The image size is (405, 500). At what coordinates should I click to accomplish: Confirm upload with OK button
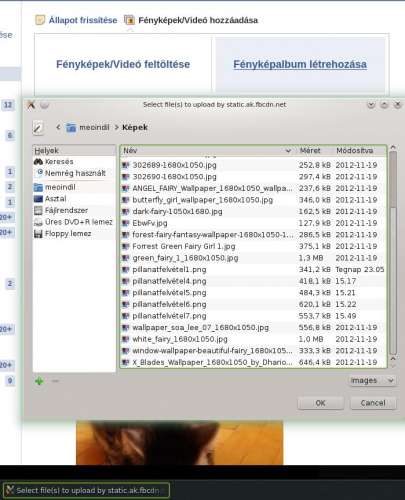[x=321, y=403]
